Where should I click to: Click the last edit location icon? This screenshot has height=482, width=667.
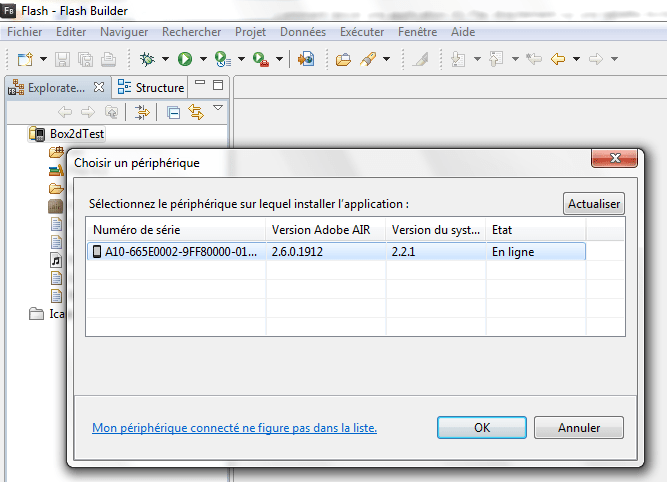534,59
